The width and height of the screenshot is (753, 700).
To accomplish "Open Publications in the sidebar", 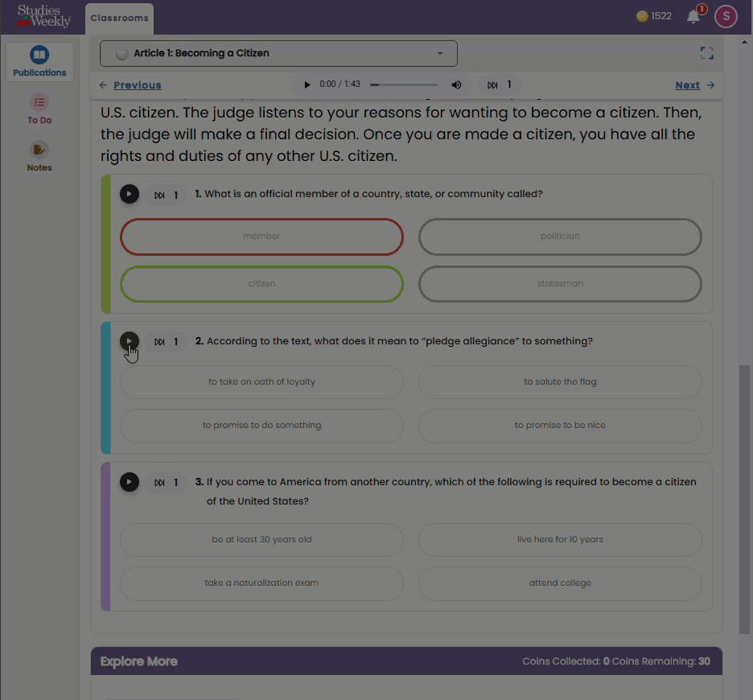I will pyautogui.click(x=39, y=61).
